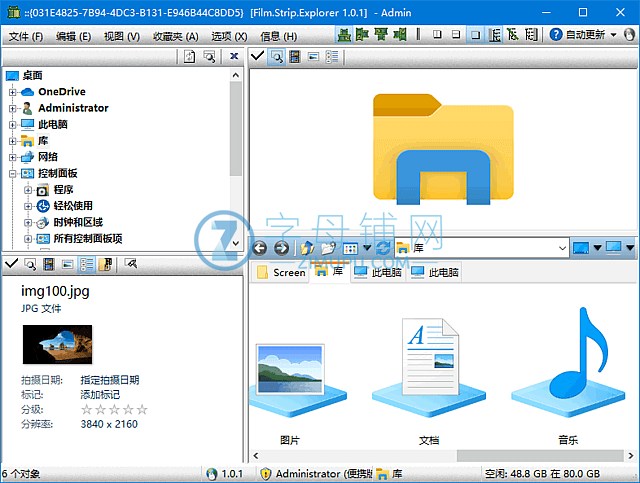Image resolution: width=640 pixels, height=483 pixels.
Task: Click the blue refresh icon beside address field
Action: (x=383, y=248)
